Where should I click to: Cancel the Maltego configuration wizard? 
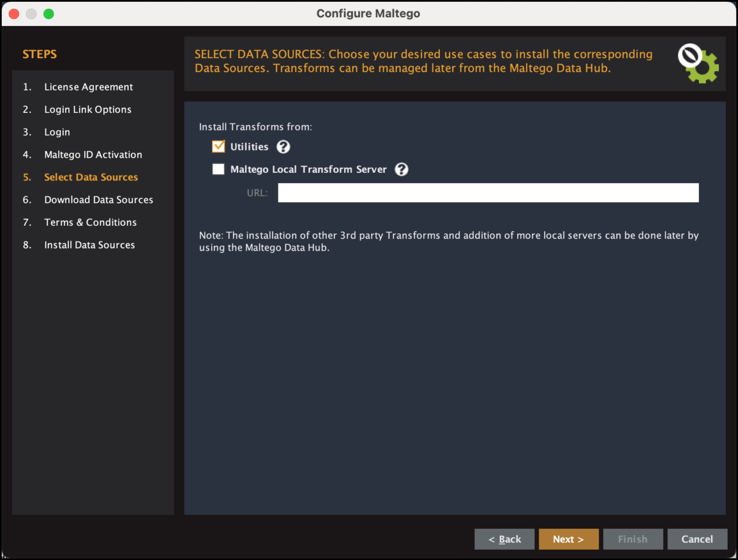tap(697, 539)
